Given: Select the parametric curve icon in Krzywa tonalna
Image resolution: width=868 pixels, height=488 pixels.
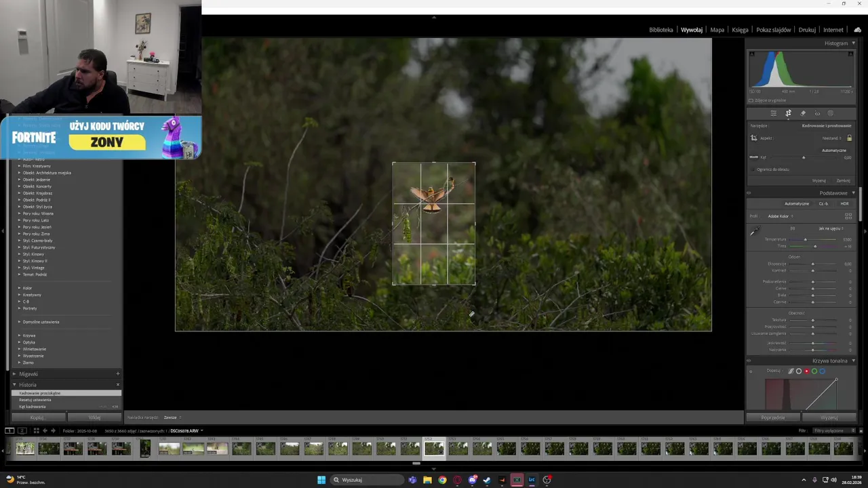Looking at the screenshot, I should pyautogui.click(x=791, y=371).
